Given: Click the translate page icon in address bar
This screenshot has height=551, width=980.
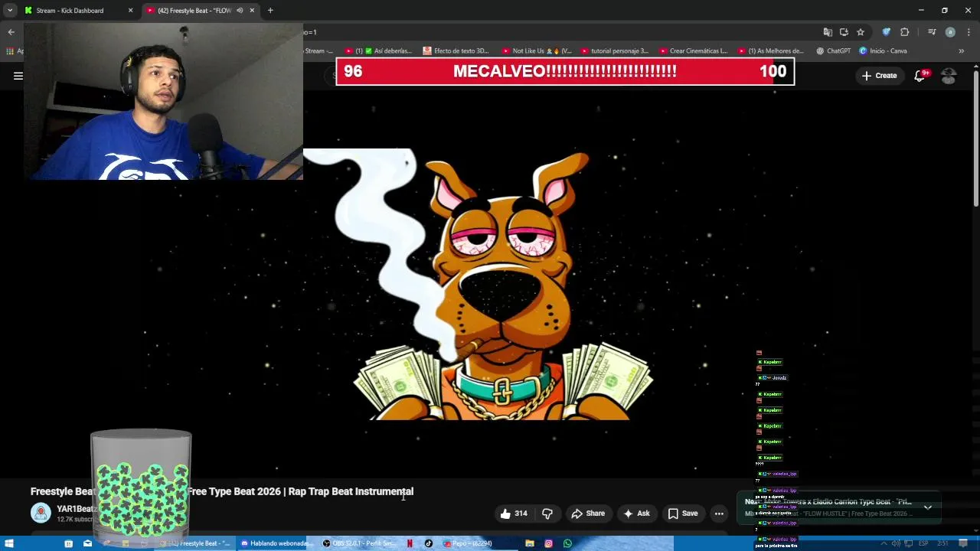Looking at the screenshot, I should click(x=828, y=32).
